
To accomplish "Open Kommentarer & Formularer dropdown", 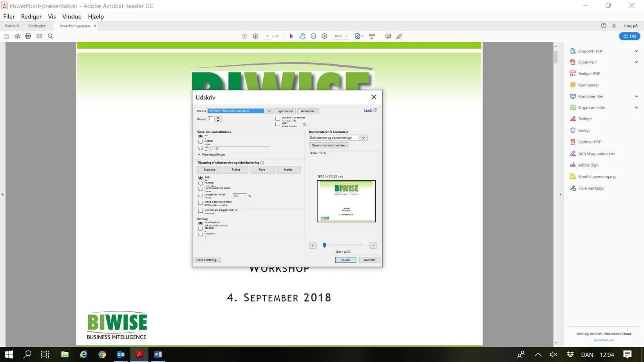I will [x=364, y=138].
